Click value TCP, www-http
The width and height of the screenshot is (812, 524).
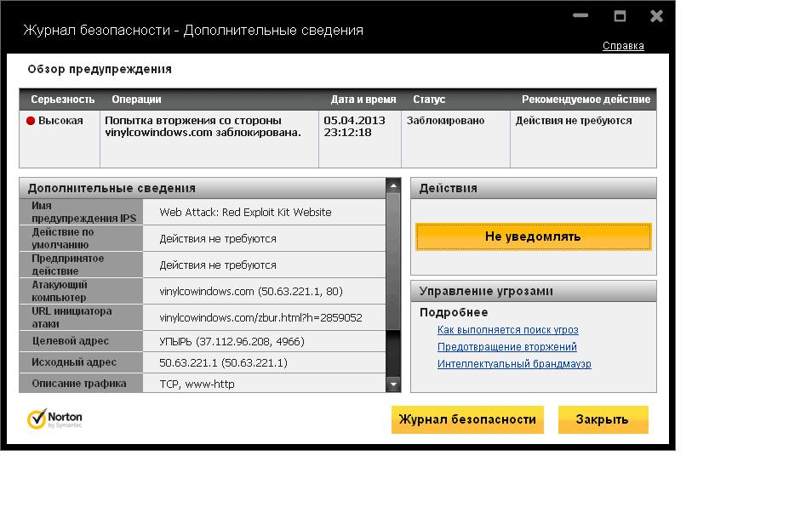tap(197, 384)
